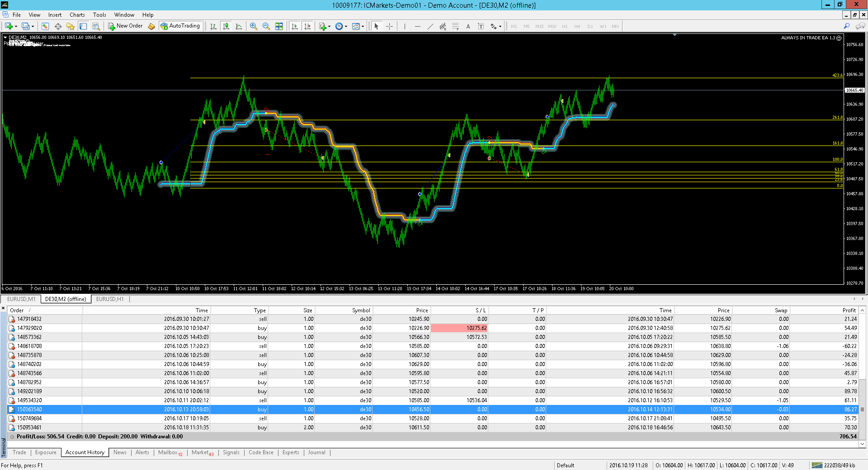
Task: Open the Charts menu
Action: click(x=77, y=15)
